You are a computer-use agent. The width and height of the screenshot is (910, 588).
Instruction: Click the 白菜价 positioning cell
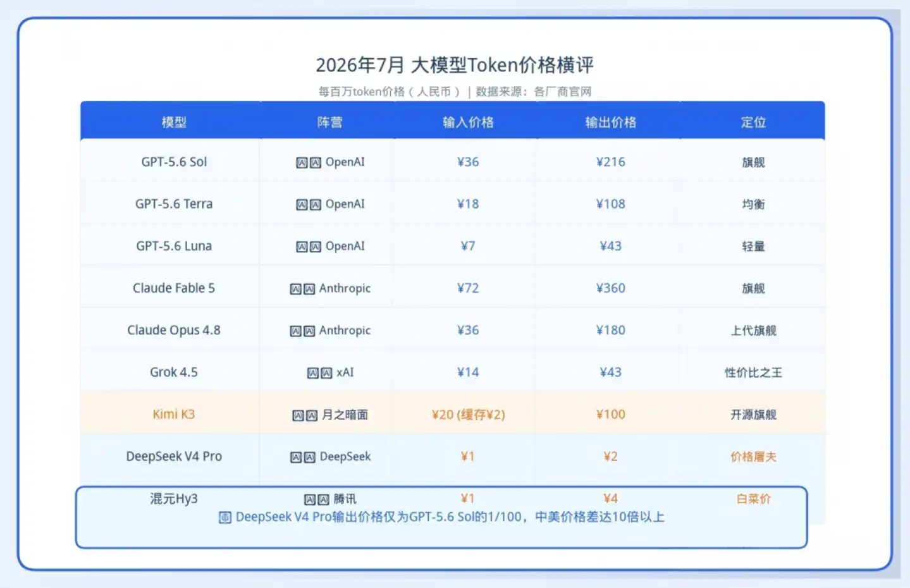point(753,499)
